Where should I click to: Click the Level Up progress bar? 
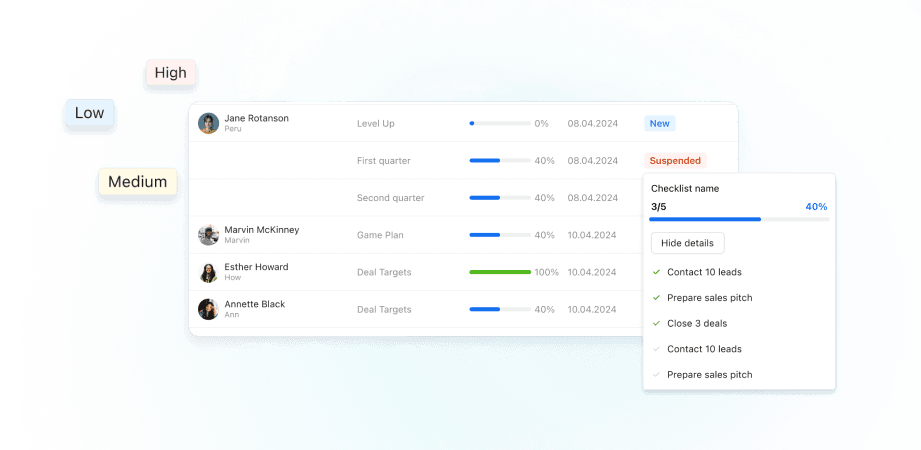coord(500,123)
